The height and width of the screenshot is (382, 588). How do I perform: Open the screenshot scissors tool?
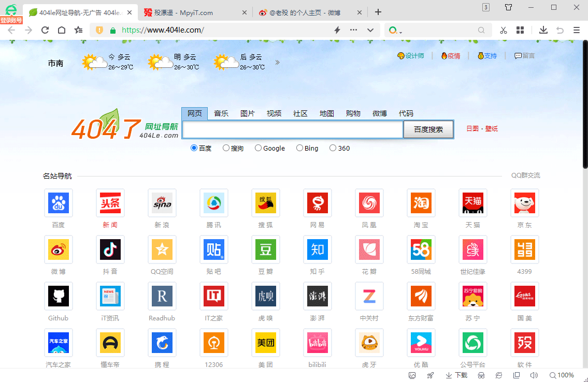coord(503,30)
